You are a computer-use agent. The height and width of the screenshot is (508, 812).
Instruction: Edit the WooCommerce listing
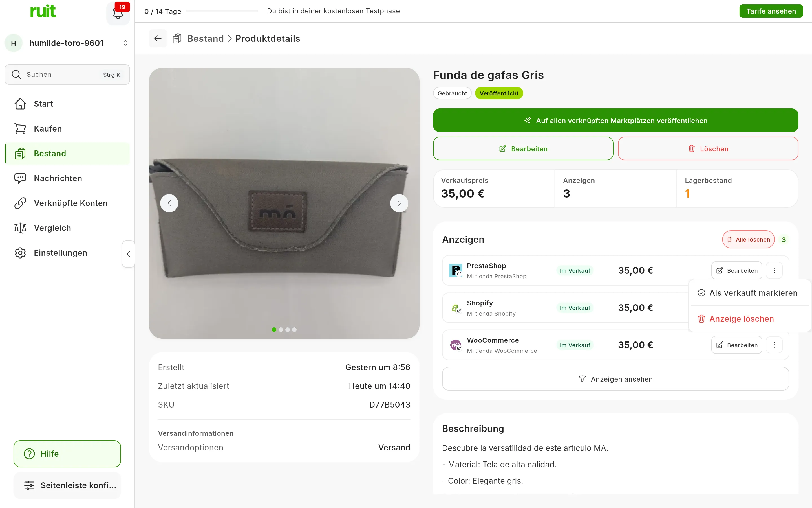[x=736, y=345]
